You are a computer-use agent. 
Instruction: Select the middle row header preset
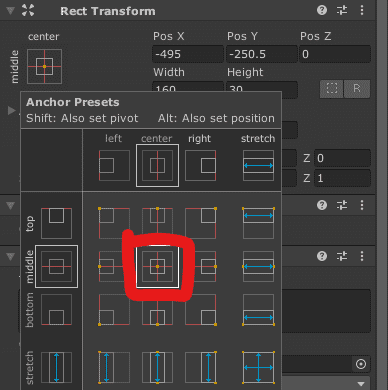click(x=56, y=266)
